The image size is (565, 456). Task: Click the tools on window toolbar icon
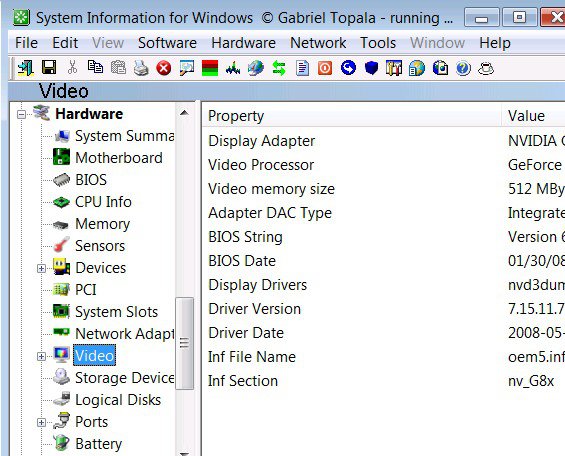coord(394,68)
